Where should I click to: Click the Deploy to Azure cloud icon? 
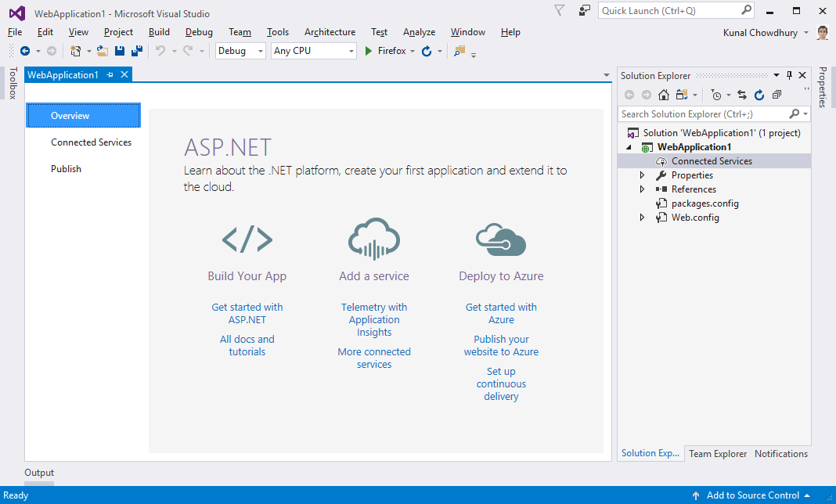(x=501, y=239)
